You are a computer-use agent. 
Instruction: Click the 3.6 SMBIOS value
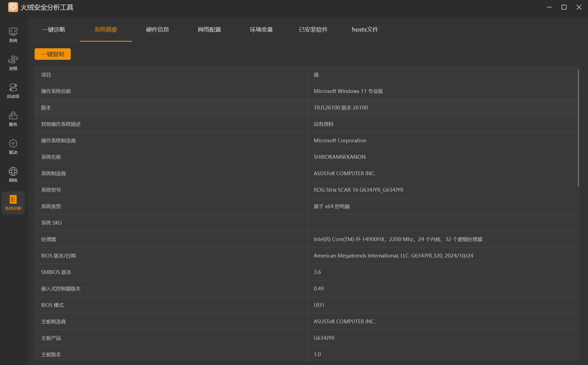click(317, 272)
